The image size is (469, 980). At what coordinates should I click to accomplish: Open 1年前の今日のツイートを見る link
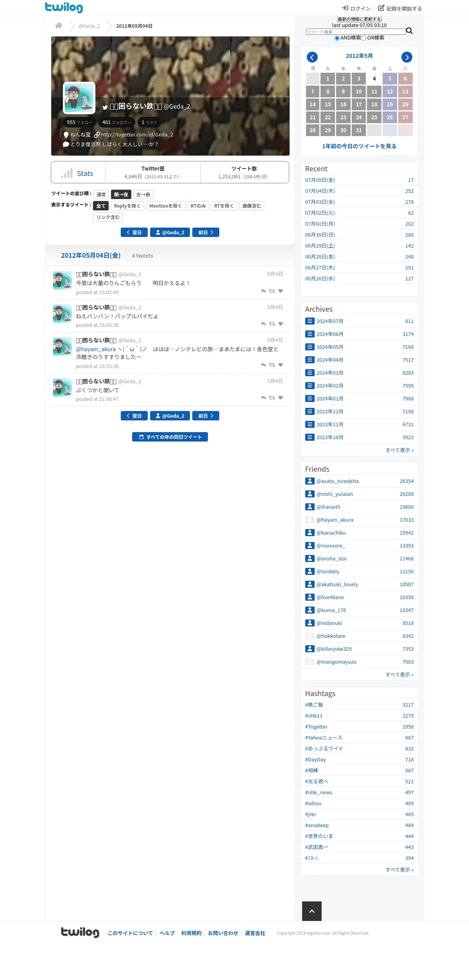[x=359, y=146]
